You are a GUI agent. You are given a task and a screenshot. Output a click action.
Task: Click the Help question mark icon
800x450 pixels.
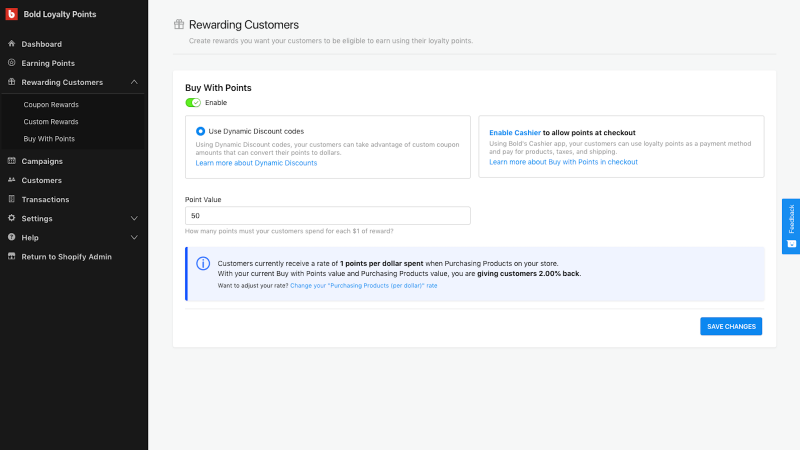(x=12, y=237)
